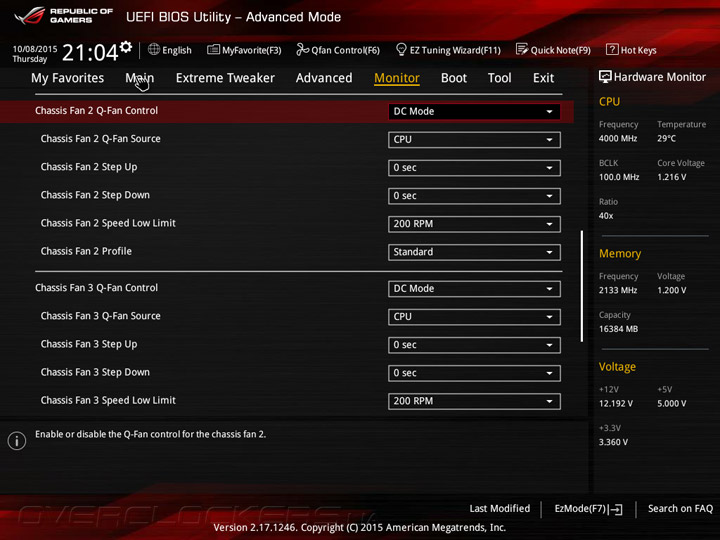
Task: Select the Monitor tab
Action: coord(397,78)
